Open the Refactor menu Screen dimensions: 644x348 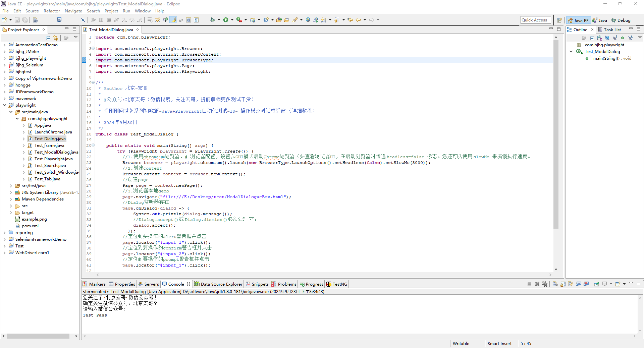(52, 11)
